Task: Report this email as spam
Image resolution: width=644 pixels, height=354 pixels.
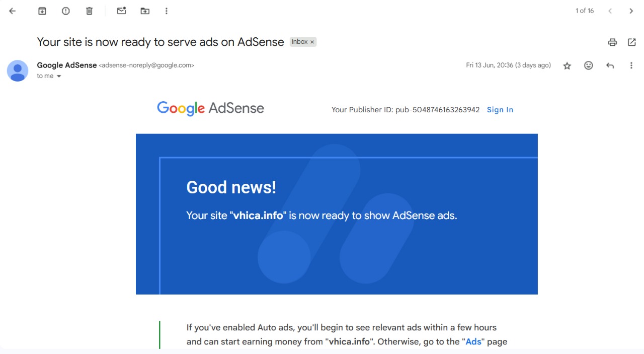Action: point(66,11)
